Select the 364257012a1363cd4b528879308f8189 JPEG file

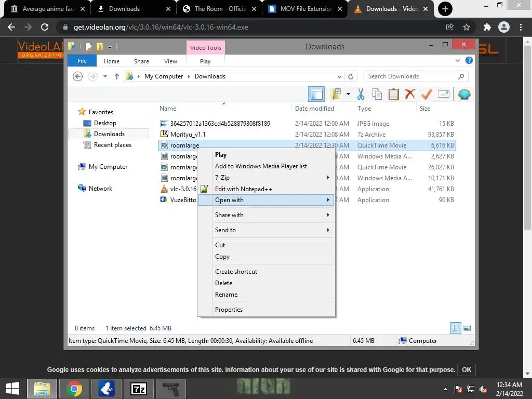point(220,124)
